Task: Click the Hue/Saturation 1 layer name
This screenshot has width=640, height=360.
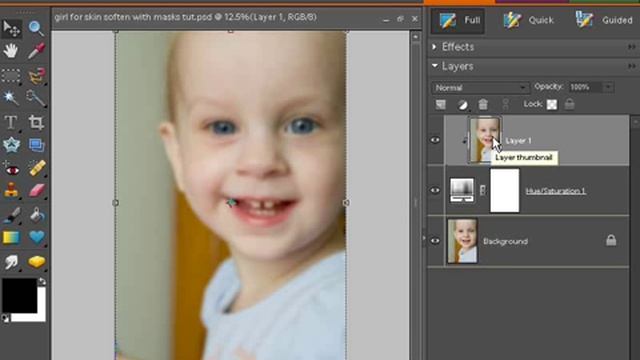Action: click(555, 191)
